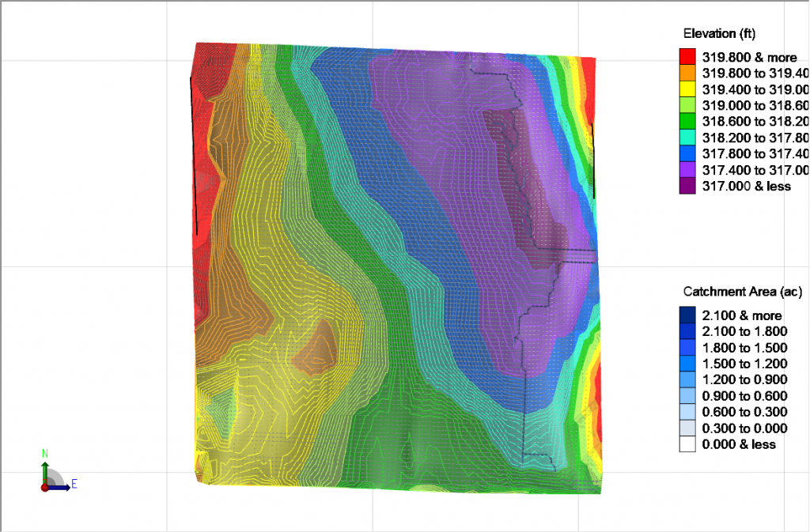810x532 pixels.
Task: Click the '1.200 to 0.900' legend label
Action: 745,379
